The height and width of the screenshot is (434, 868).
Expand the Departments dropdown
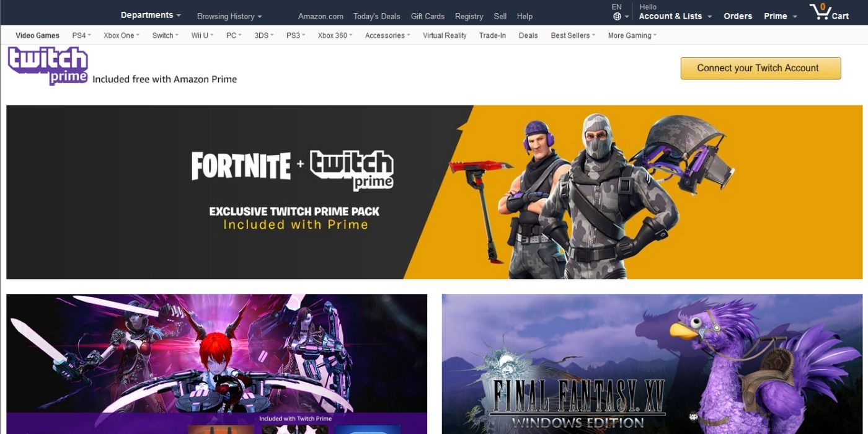pos(151,15)
